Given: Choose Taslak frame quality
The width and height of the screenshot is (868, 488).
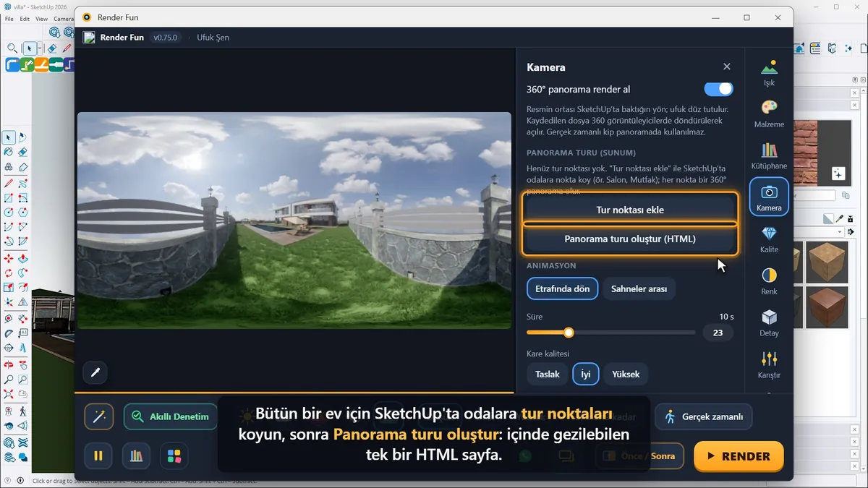Looking at the screenshot, I should pos(548,374).
